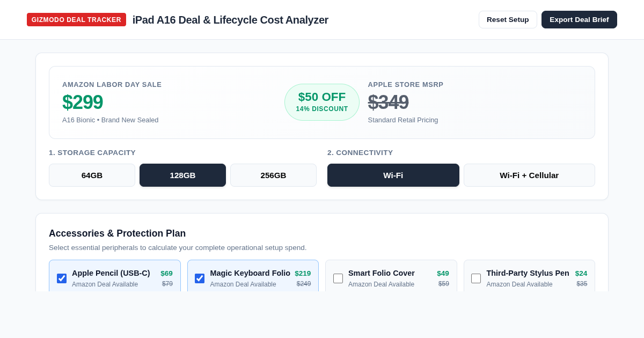Click the $50 OFF discount badge
Viewport: 644px width, 338px height.
coord(322,102)
